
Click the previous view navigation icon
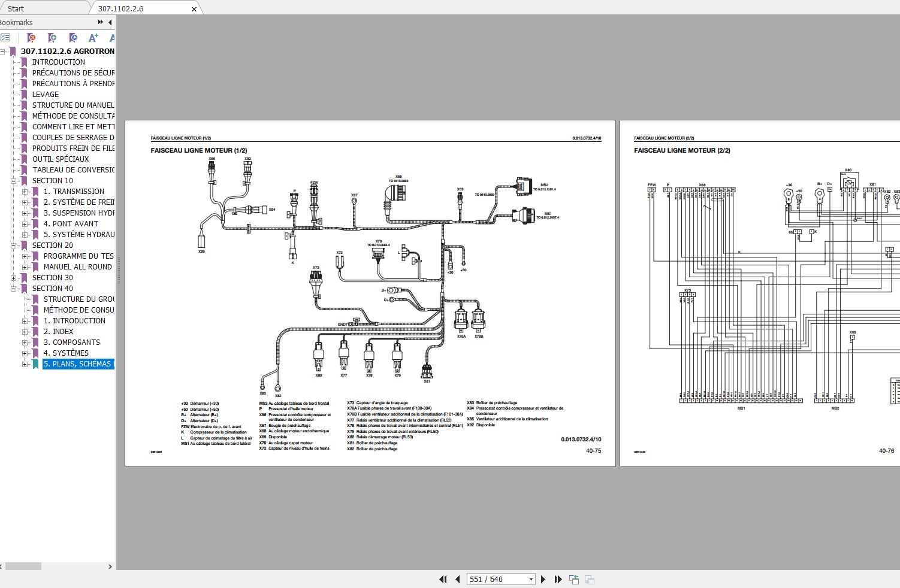[x=573, y=579]
